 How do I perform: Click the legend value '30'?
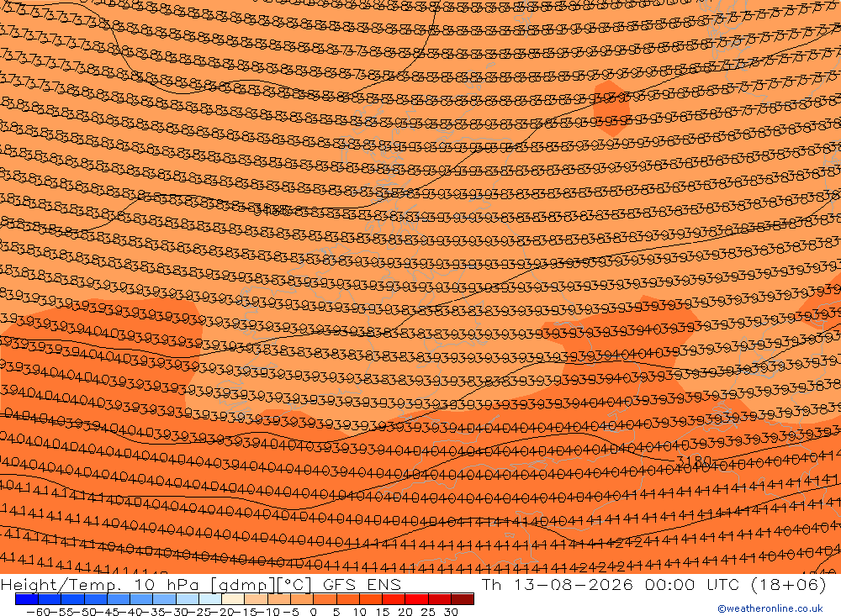pyautogui.click(x=451, y=612)
